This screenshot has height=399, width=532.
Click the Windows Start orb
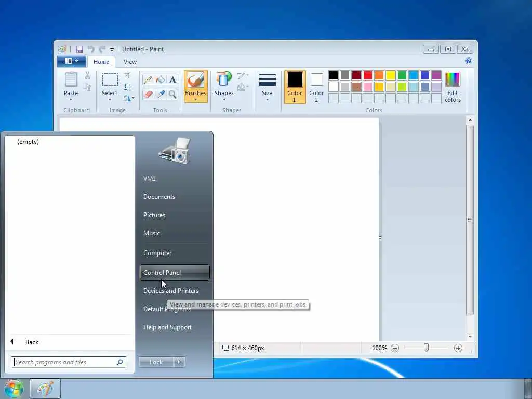[x=14, y=389]
